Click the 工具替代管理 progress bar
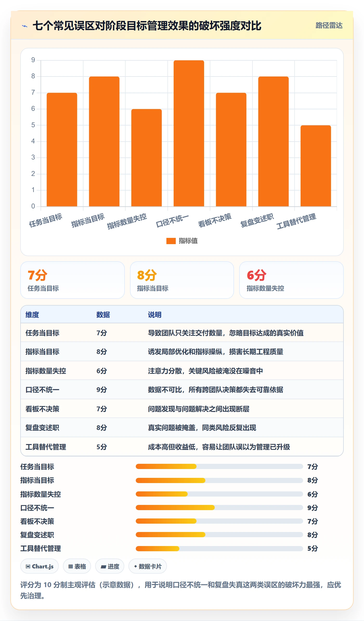 [x=219, y=549]
